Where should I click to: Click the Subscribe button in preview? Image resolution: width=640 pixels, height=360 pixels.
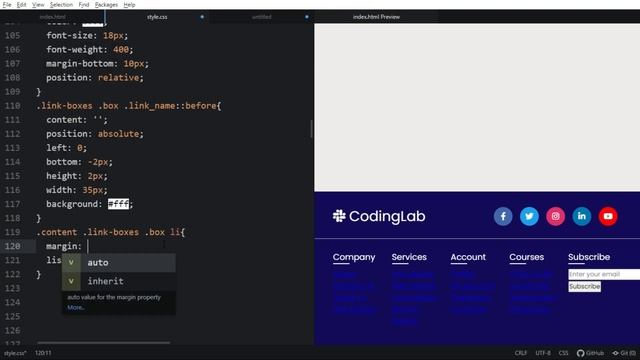point(584,287)
